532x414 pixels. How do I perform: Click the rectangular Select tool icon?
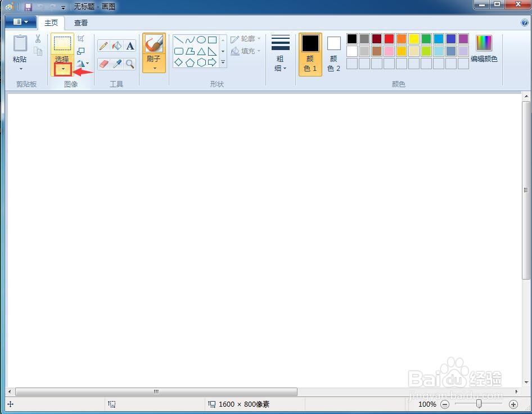(62, 43)
